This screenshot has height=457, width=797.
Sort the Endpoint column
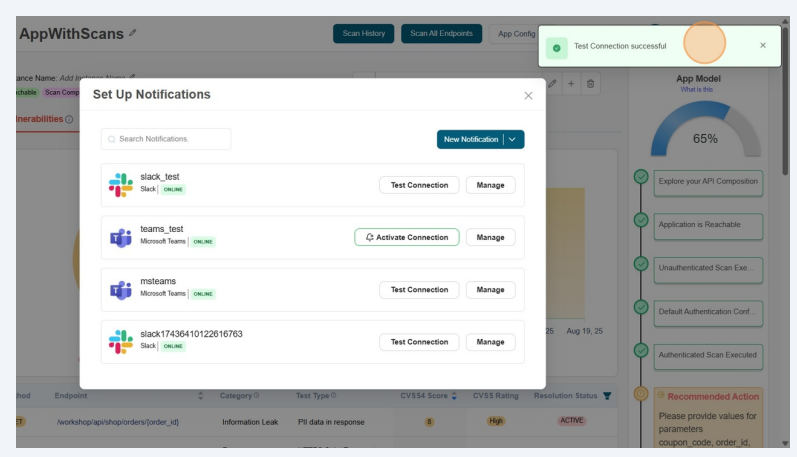[203, 396]
